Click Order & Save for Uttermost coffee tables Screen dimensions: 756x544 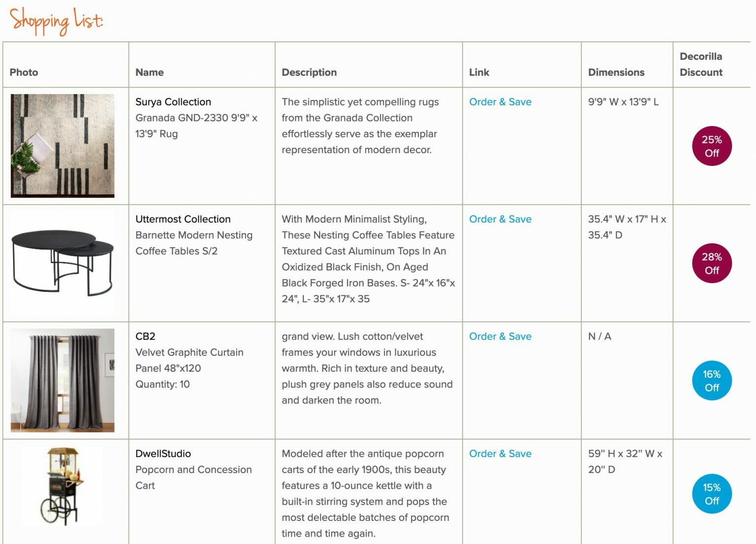500,219
